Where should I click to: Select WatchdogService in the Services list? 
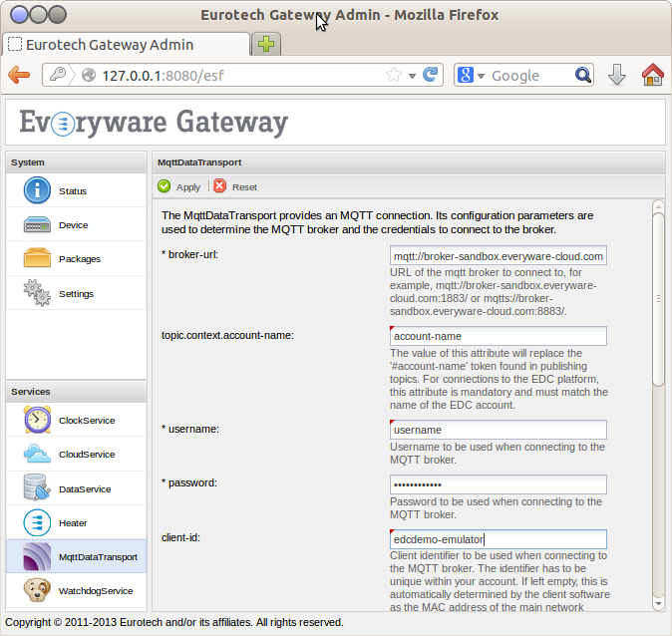(77, 590)
